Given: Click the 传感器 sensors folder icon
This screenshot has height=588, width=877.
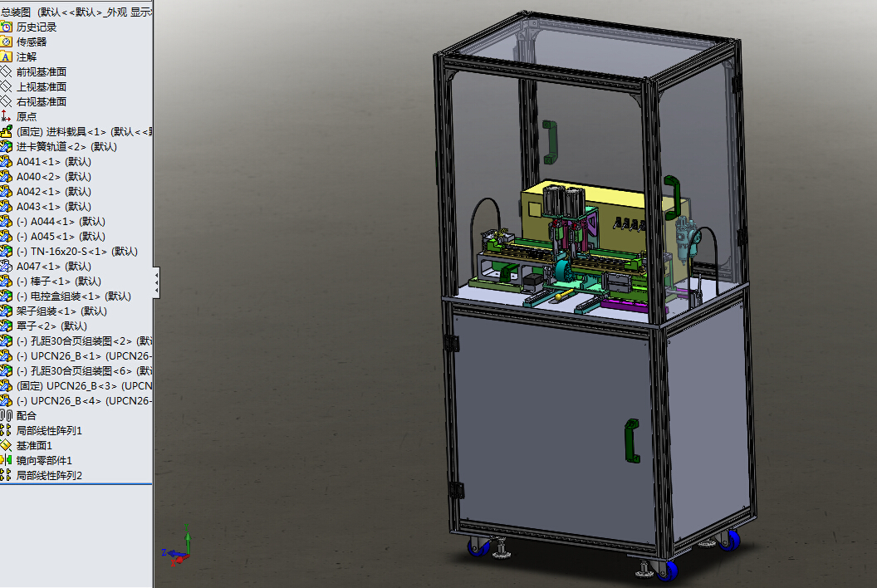Looking at the screenshot, I should pyautogui.click(x=6, y=42).
